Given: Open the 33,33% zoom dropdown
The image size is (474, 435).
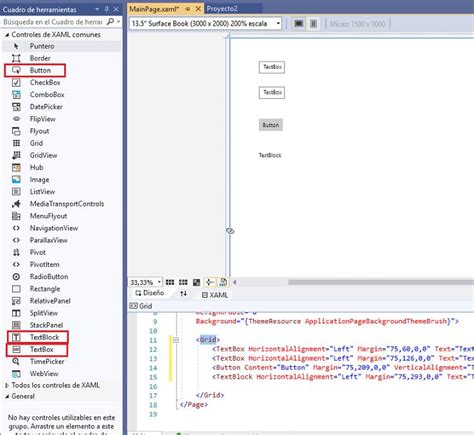Looking at the screenshot, I should pos(145,282).
